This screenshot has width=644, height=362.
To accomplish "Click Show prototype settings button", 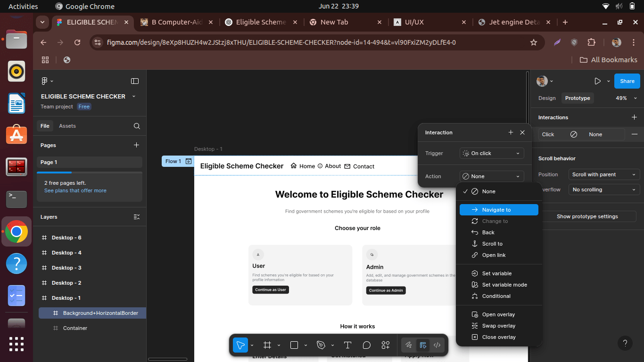I will point(587,216).
